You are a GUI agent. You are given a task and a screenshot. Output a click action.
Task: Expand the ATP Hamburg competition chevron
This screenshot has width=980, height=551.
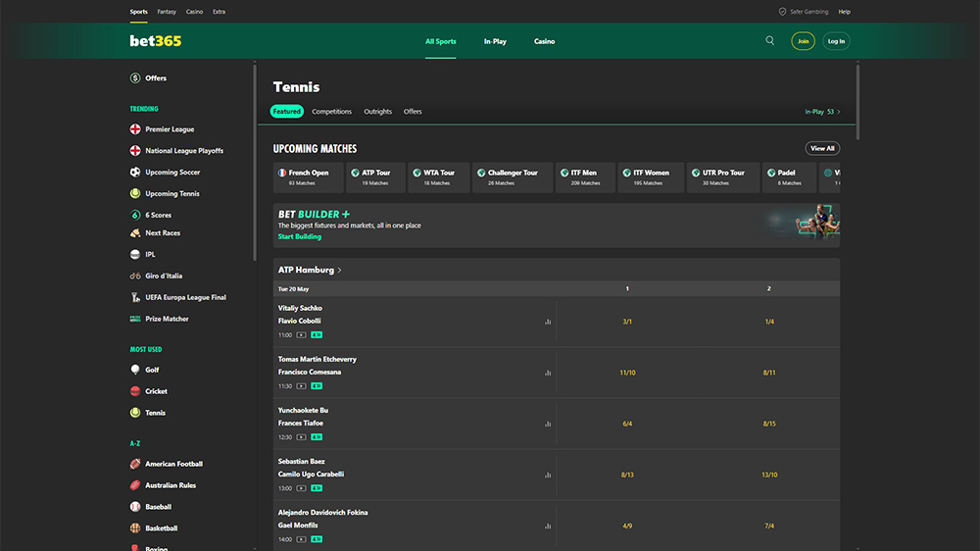click(x=339, y=271)
